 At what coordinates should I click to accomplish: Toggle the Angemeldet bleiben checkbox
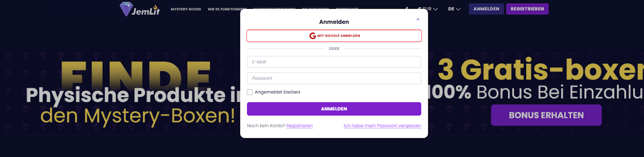coord(250,92)
